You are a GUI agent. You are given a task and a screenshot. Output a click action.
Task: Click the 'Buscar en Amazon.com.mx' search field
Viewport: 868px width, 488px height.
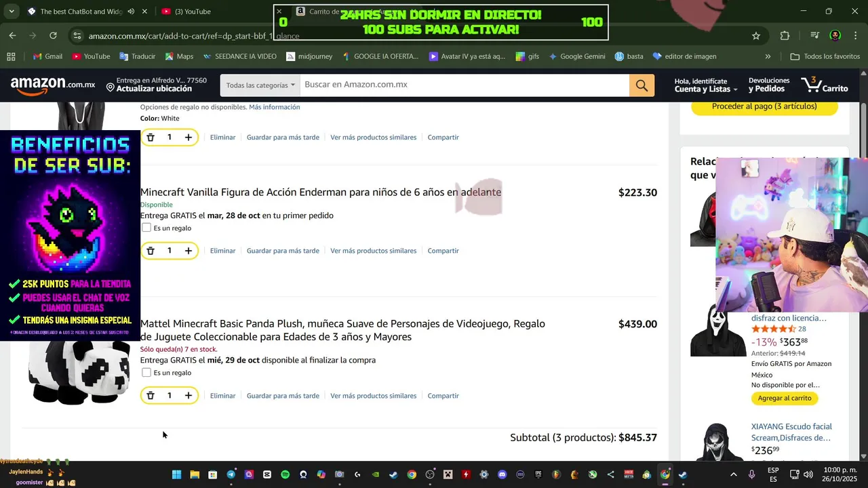point(465,85)
